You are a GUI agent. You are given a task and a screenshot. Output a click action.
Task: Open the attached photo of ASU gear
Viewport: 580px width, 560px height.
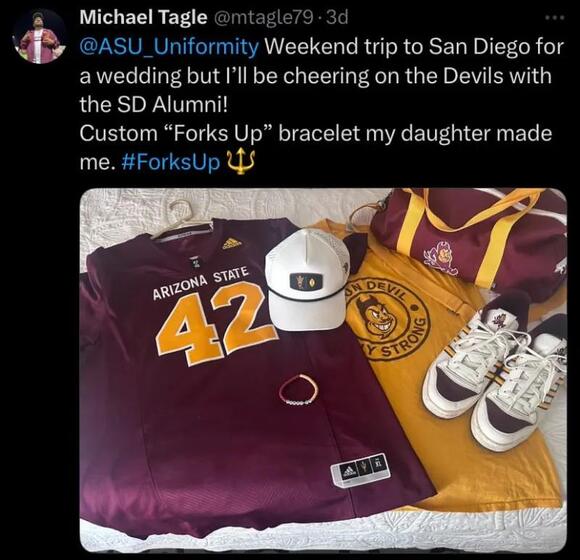point(323,371)
